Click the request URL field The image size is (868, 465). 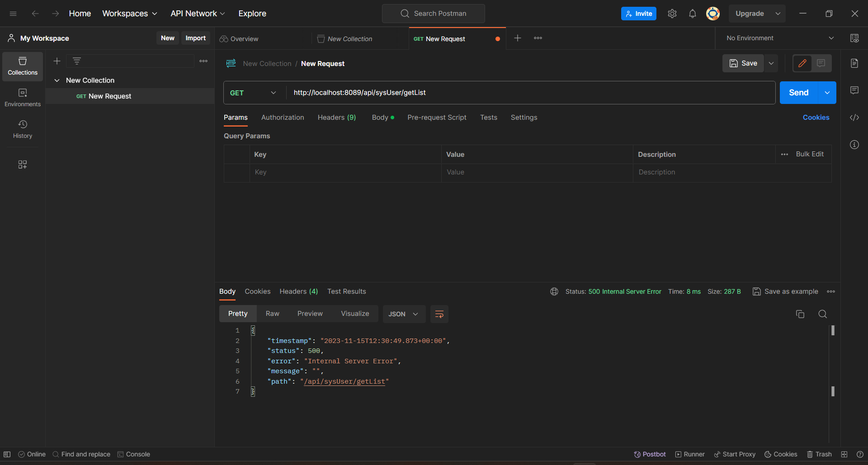(x=531, y=93)
